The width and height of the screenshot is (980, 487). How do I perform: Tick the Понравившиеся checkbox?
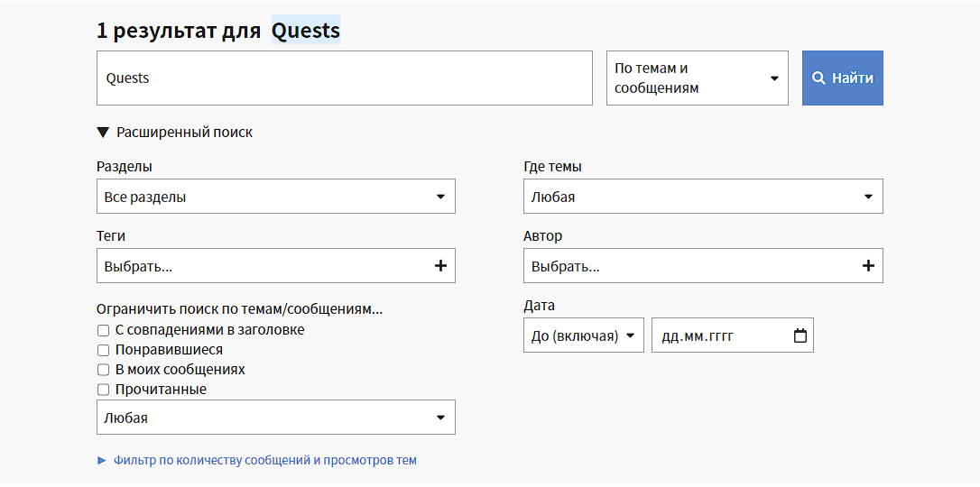point(104,350)
